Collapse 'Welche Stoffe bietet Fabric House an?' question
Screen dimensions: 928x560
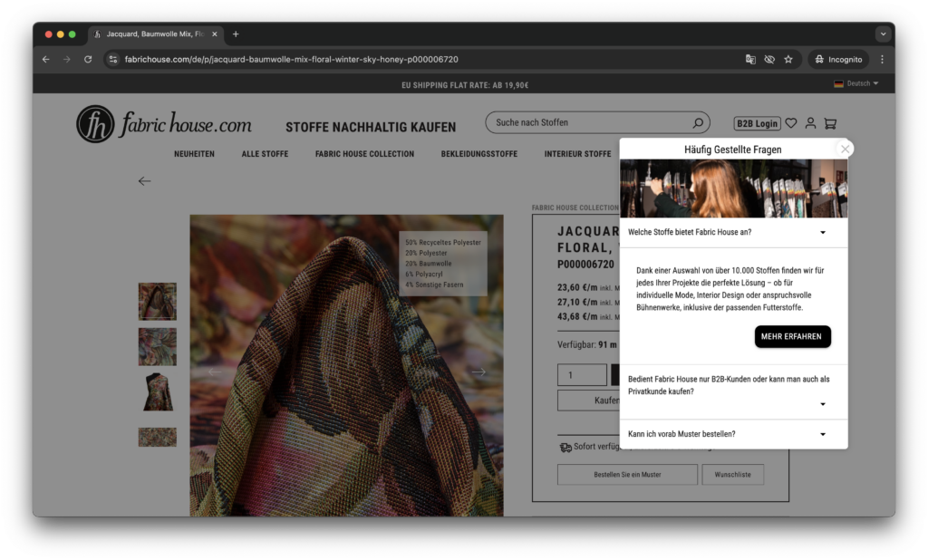pos(822,233)
